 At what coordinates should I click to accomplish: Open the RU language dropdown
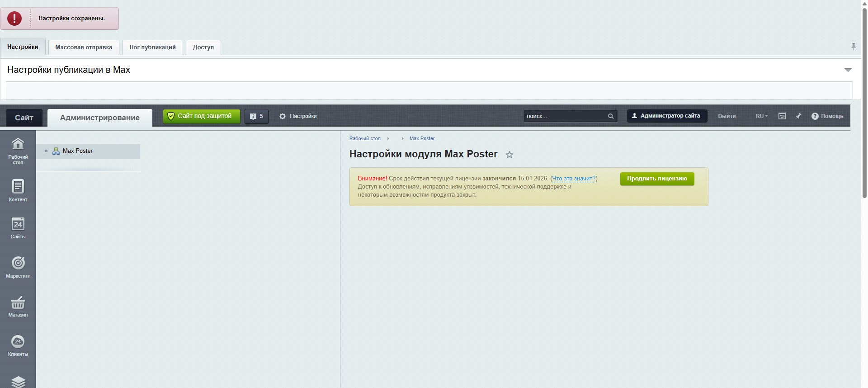pos(762,116)
